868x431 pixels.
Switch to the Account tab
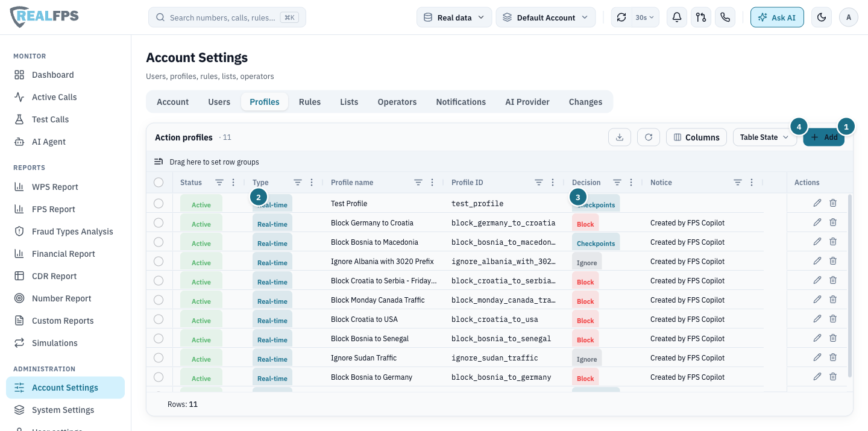[173, 102]
